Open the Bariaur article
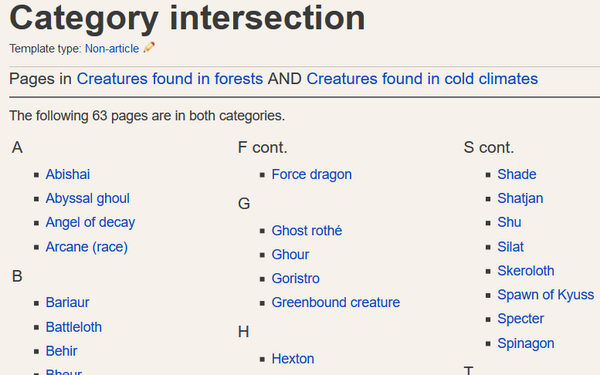Screen dimensions: 600x375 click(x=67, y=303)
